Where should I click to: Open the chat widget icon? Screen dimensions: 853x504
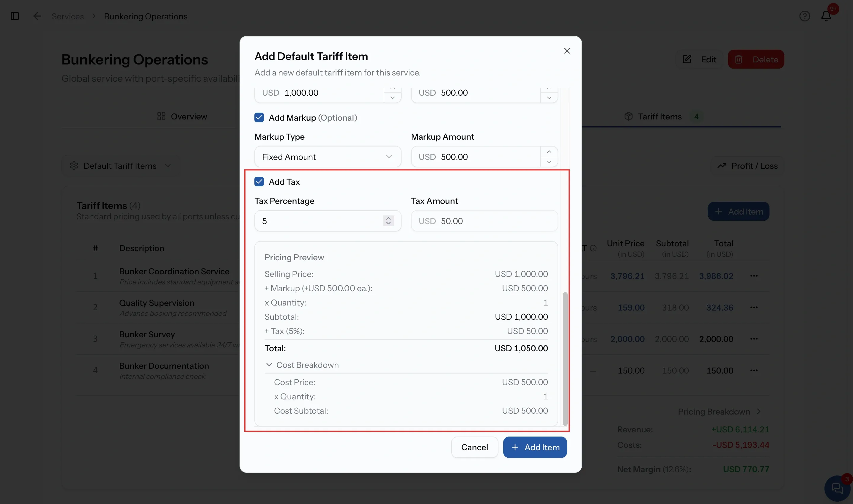tap(837, 488)
